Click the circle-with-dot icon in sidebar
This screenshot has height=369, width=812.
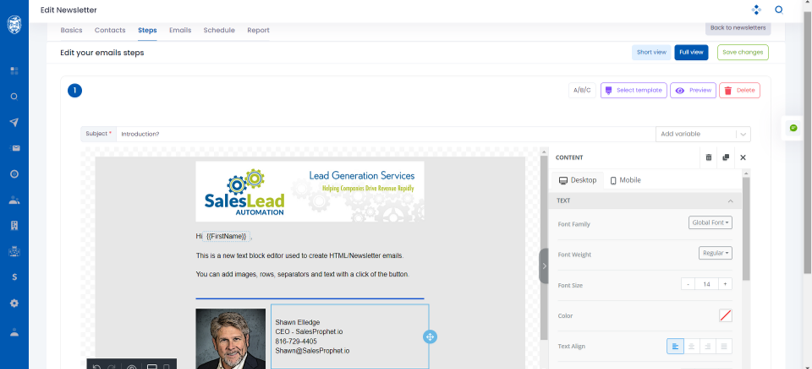(x=14, y=174)
